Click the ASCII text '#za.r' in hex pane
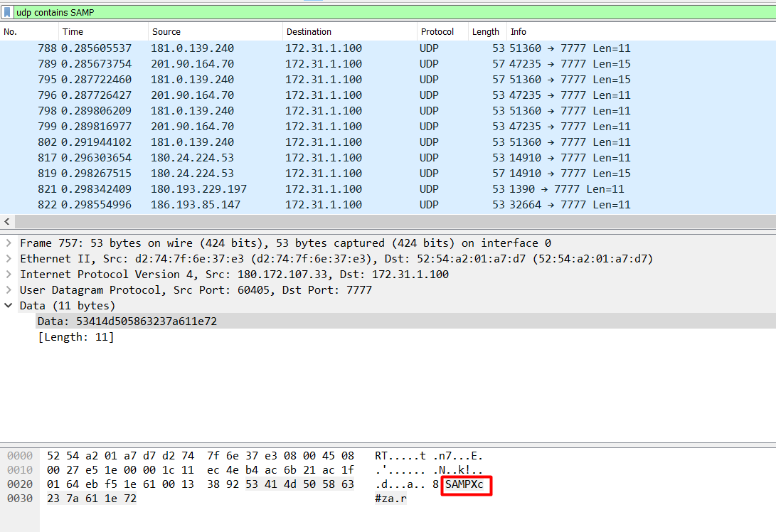Image resolution: width=776 pixels, height=532 pixels. (390, 499)
